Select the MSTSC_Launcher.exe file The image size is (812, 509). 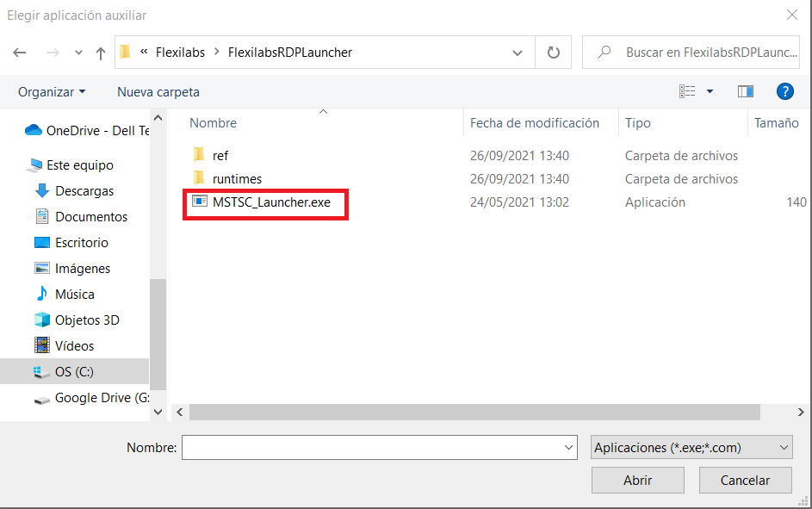pos(271,202)
